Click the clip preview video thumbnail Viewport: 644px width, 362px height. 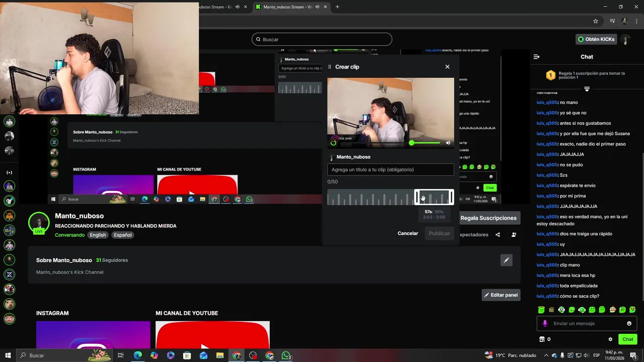click(390, 113)
